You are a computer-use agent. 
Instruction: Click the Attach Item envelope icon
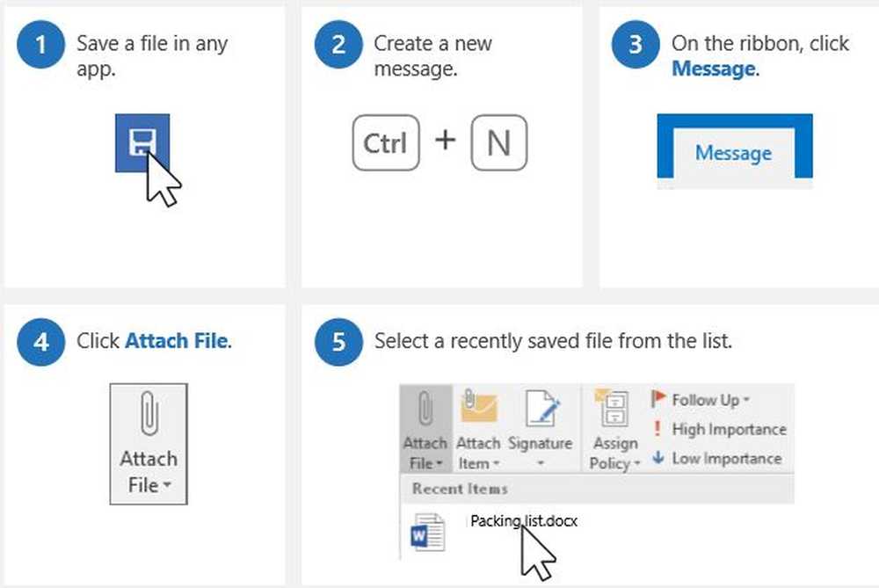tap(478, 409)
